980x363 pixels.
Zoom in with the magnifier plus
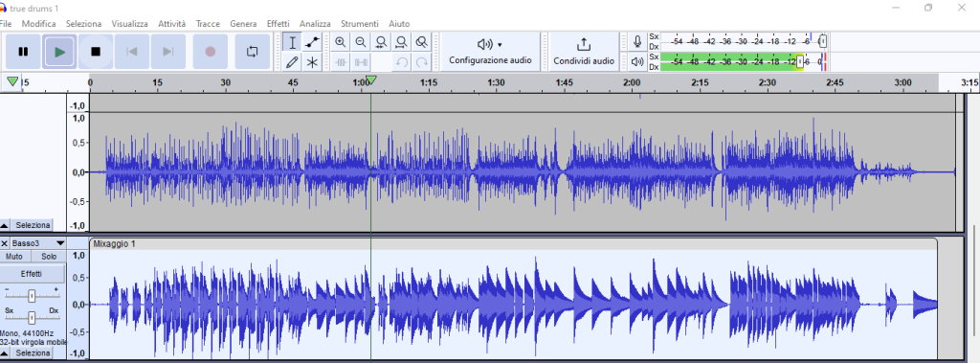click(x=341, y=42)
